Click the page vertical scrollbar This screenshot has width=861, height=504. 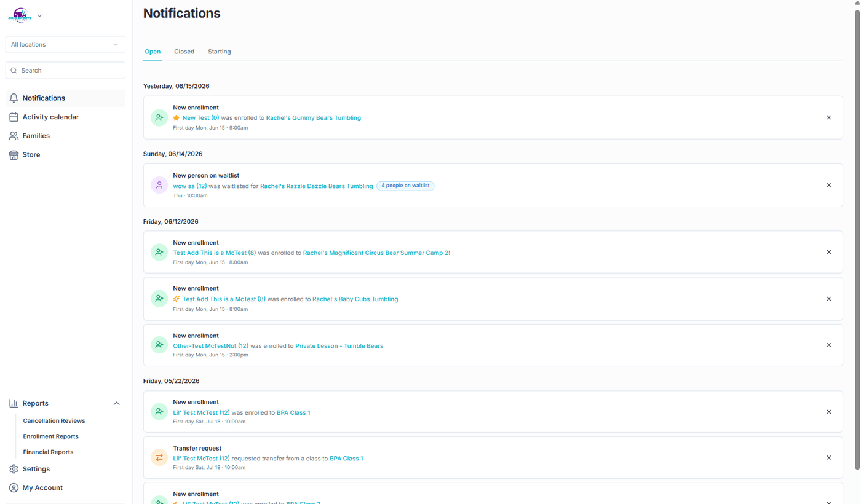(857, 240)
